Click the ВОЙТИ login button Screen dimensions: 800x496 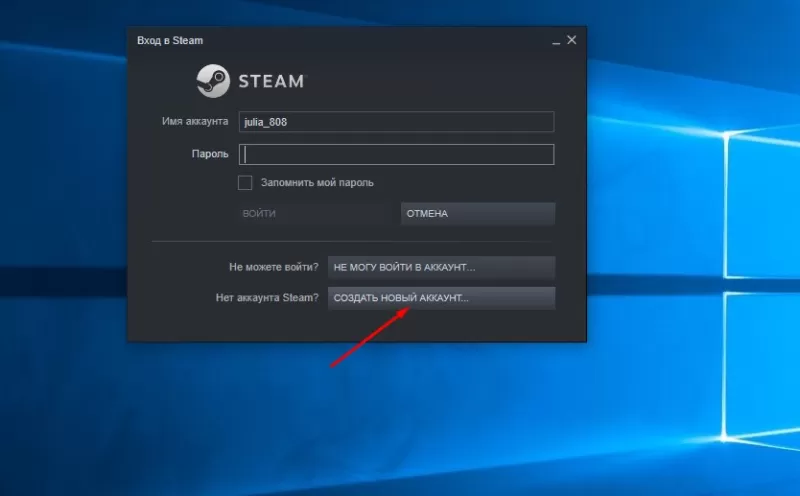tap(312, 214)
